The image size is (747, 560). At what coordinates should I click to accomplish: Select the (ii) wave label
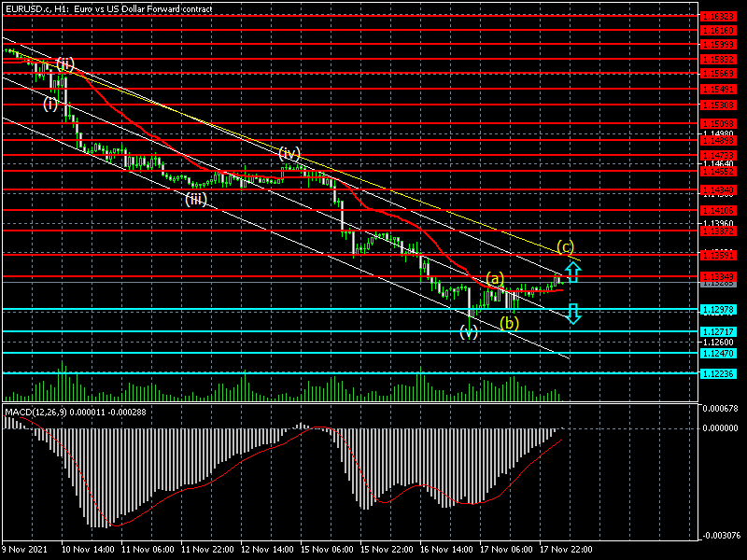click(x=64, y=63)
